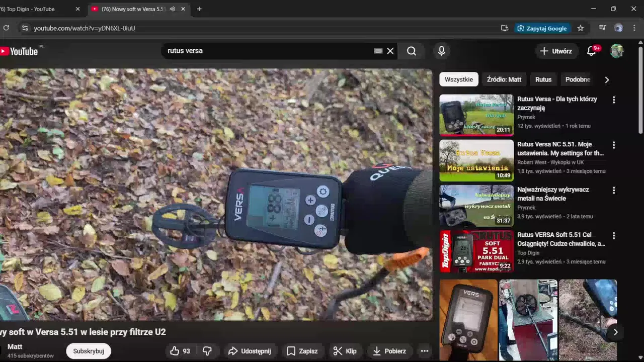
Task: Open Chrome profile avatar
Action: click(618, 28)
